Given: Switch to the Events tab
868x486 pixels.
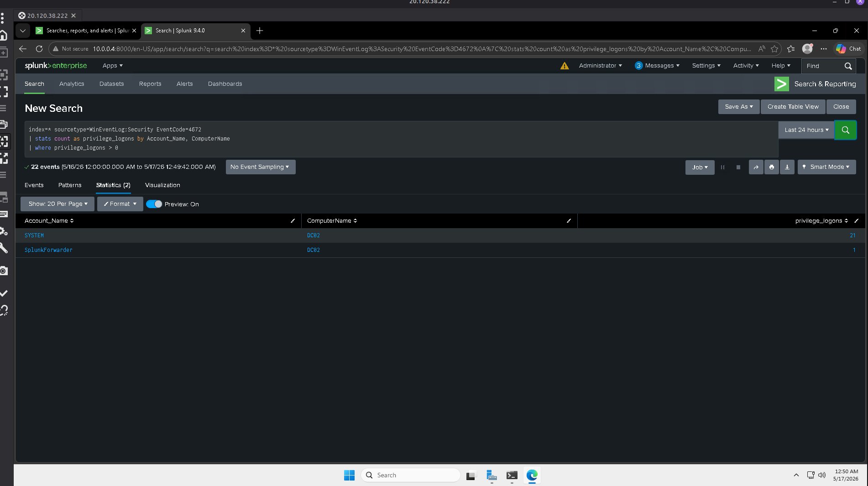Looking at the screenshot, I should pyautogui.click(x=34, y=185).
